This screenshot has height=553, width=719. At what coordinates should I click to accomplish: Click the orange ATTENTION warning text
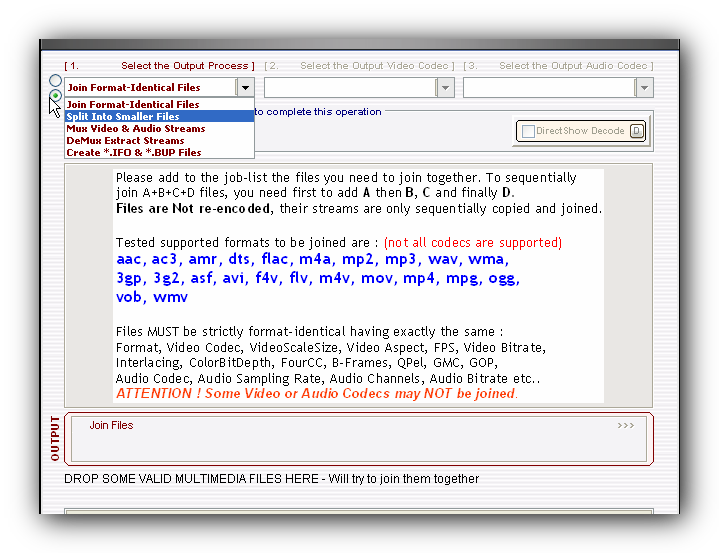316,394
